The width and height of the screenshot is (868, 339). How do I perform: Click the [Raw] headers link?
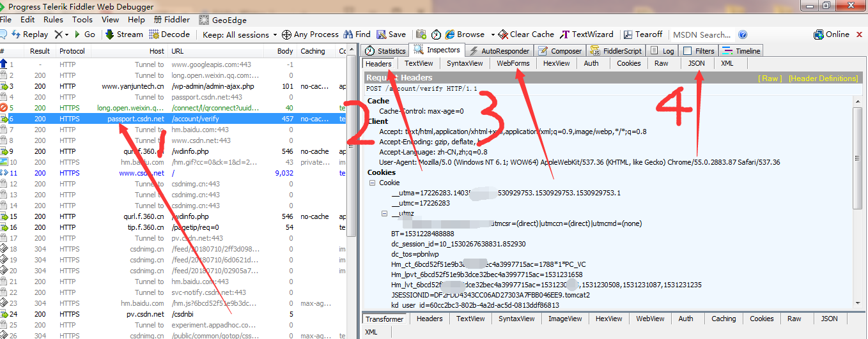tap(770, 79)
